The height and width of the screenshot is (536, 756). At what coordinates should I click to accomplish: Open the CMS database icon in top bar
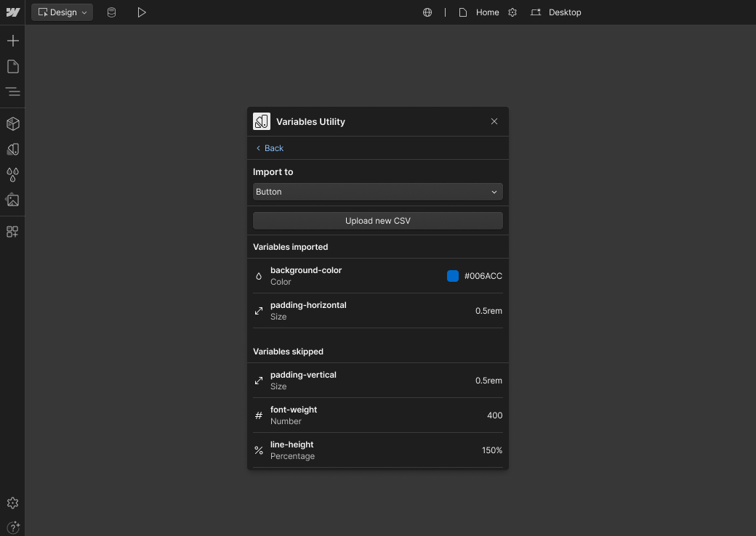coord(111,12)
